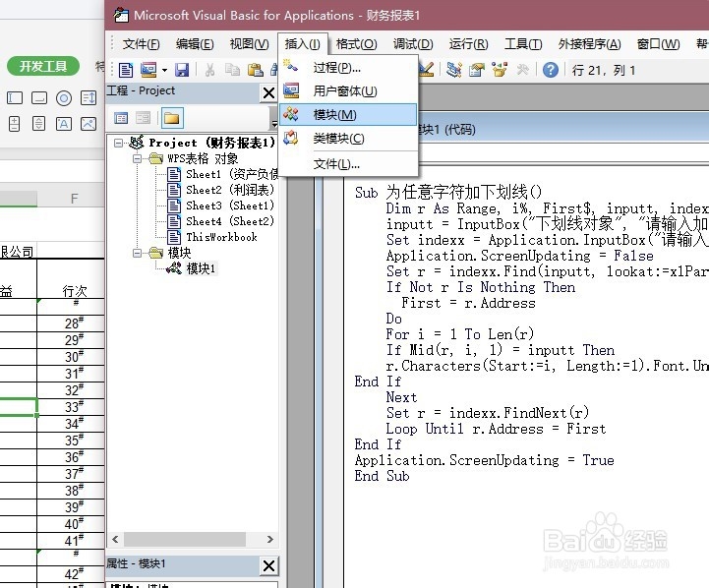Click the Project Explorer toolbar icon
The width and height of the screenshot is (709, 588).
click(453, 70)
